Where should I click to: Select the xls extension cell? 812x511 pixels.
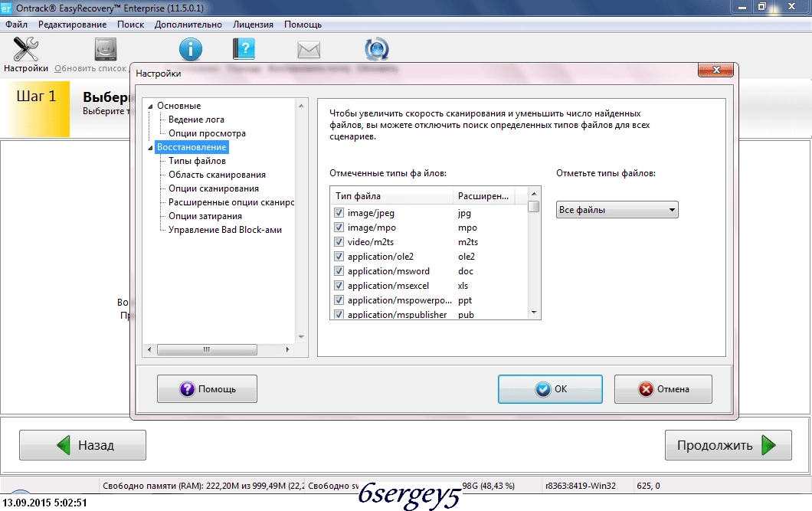[463, 285]
